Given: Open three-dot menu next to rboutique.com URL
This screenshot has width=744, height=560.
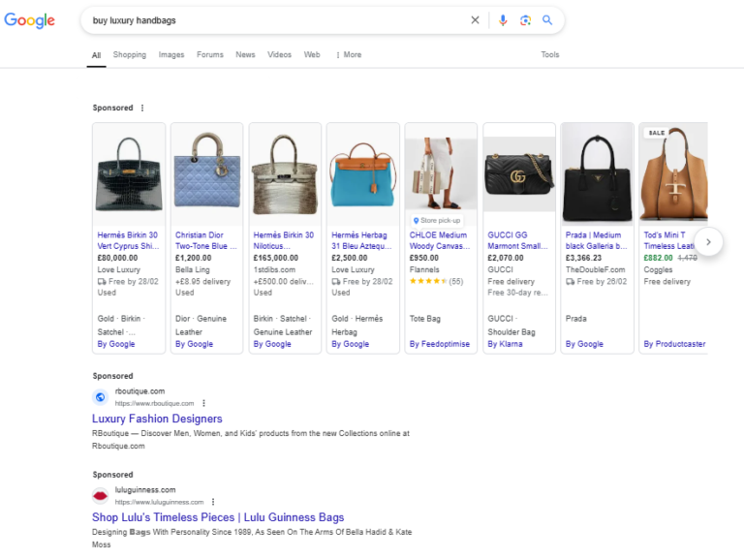Looking at the screenshot, I should click(204, 403).
